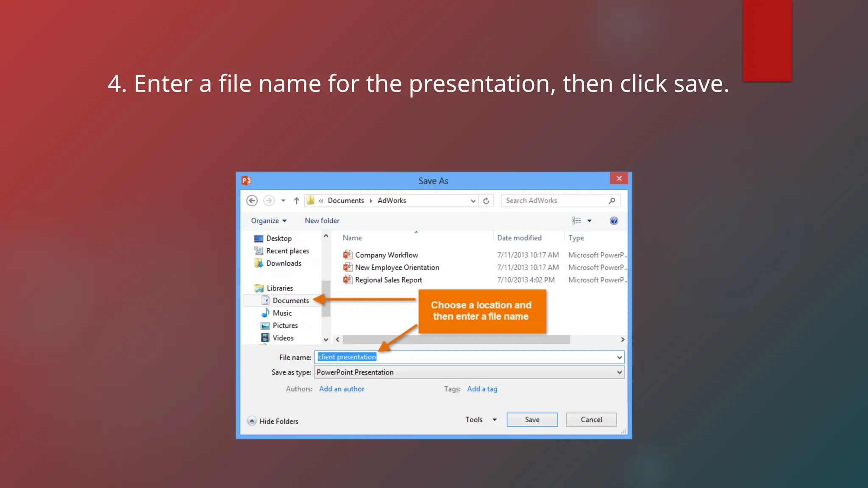This screenshot has height=488, width=868.
Task: Expand the File name dropdown arrow
Action: coord(620,358)
